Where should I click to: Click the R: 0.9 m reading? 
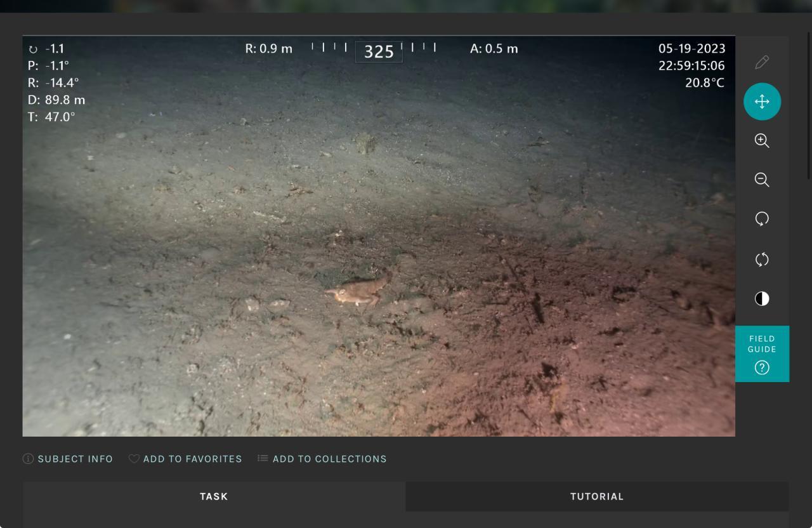pyautogui.click(x=269, y=48)
